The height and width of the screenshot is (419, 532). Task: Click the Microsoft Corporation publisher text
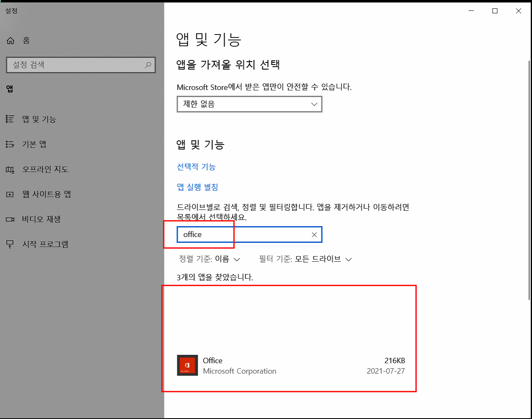[x=239, y=371]
